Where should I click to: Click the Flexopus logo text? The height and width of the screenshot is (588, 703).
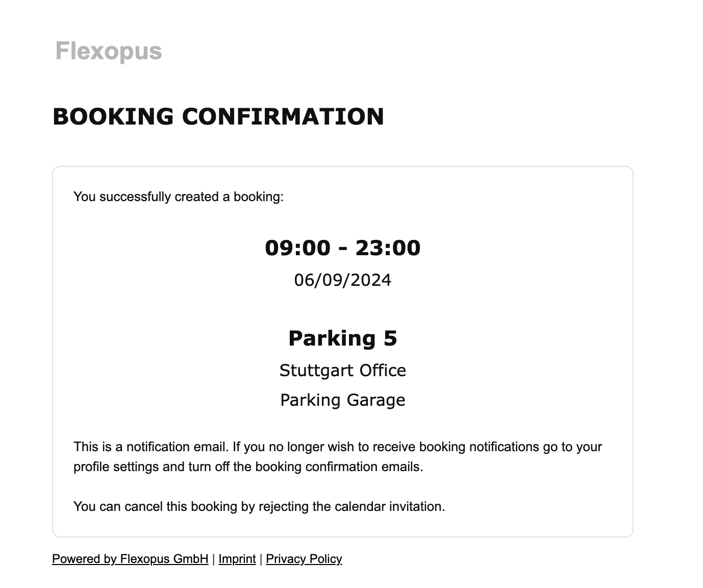click(108, 51)
